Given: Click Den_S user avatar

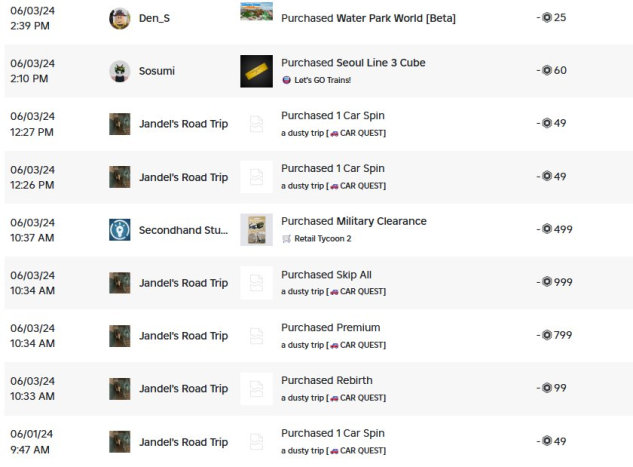Looking at the screenshot, I should click(120, 18).
